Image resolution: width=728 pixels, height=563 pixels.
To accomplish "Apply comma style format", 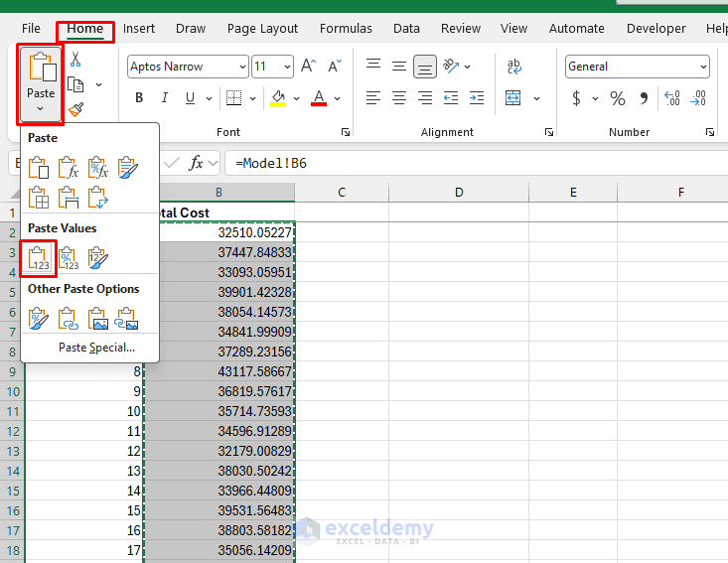I will 644,98.
